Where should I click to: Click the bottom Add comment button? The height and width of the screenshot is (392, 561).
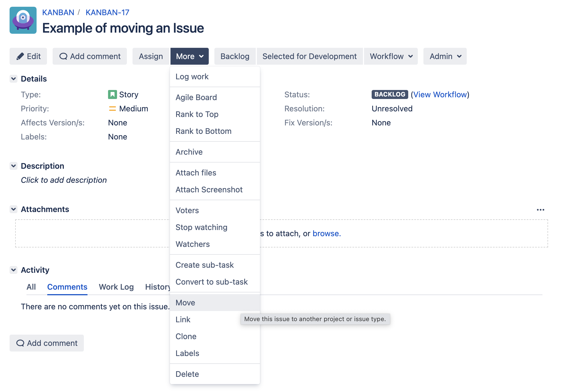coord(47,343)
